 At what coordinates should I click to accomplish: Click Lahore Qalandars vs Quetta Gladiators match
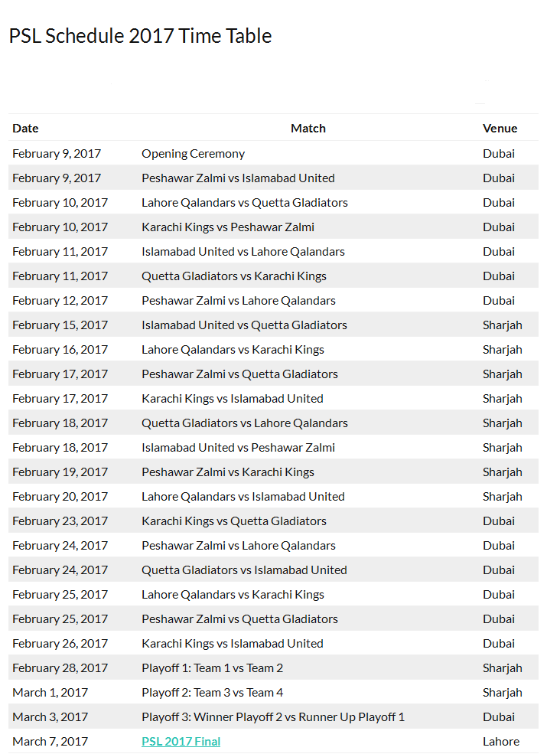244,202
